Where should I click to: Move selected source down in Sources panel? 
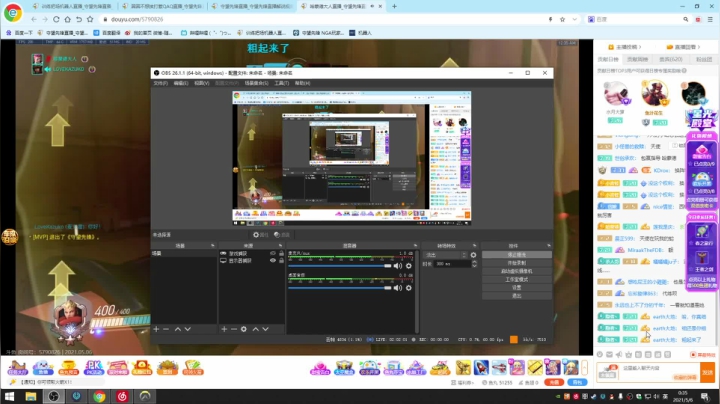[x=265, y=329]
